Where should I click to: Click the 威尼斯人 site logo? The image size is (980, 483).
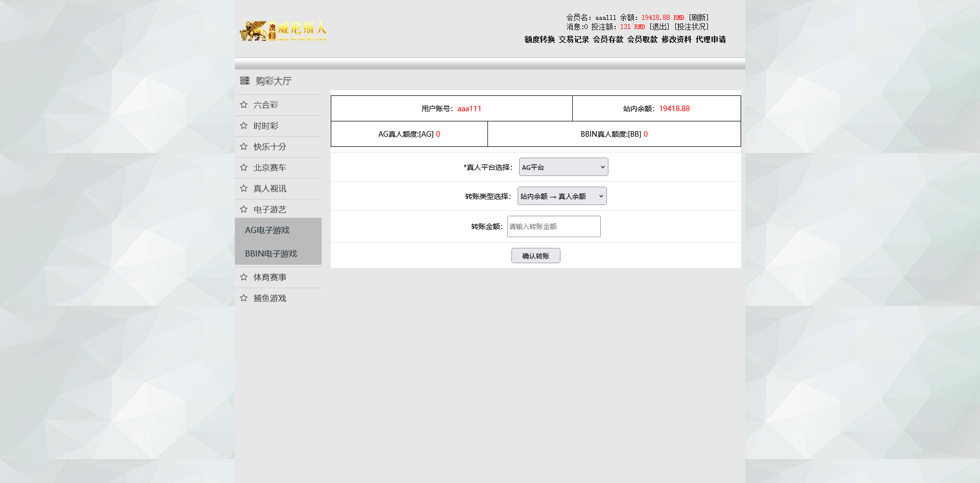(x=282, y=31)
